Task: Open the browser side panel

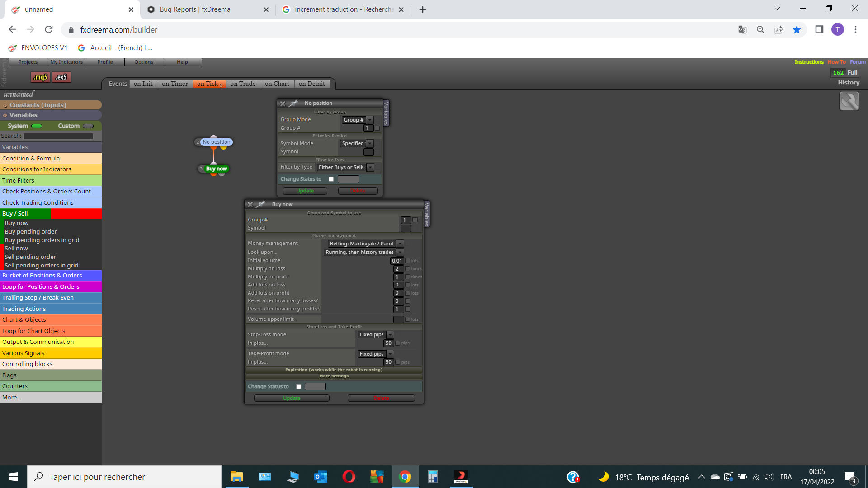Action: [819, 30]
